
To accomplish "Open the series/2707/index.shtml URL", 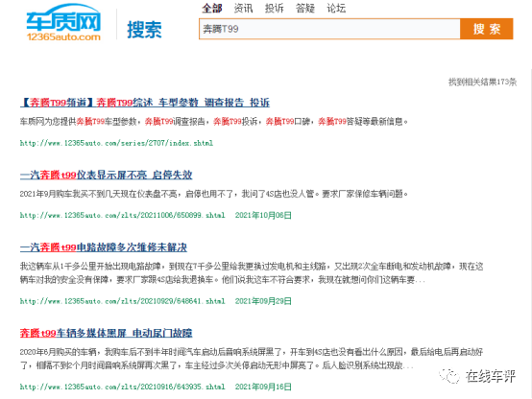I will 116,143.
